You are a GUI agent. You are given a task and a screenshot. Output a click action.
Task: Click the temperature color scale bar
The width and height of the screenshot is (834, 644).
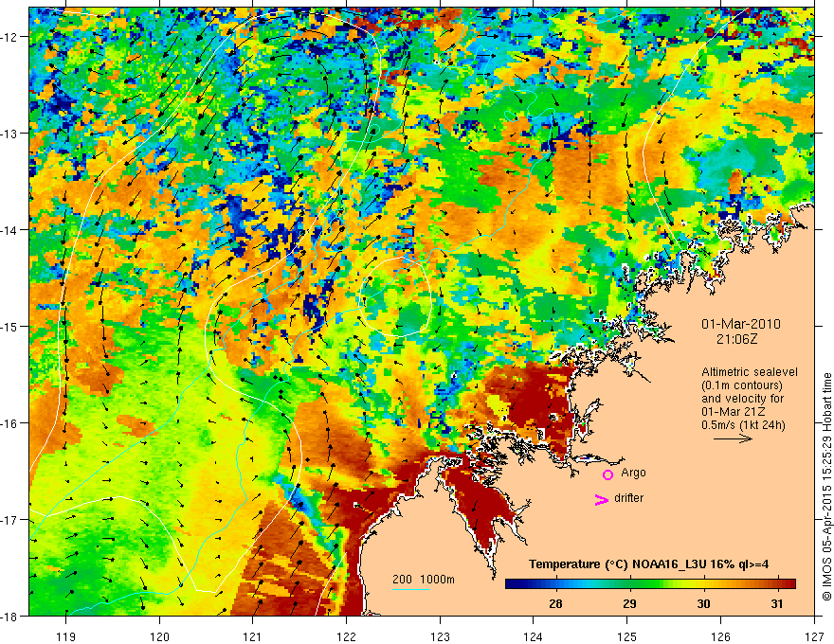pyautogui.click(x=650, y=584)
